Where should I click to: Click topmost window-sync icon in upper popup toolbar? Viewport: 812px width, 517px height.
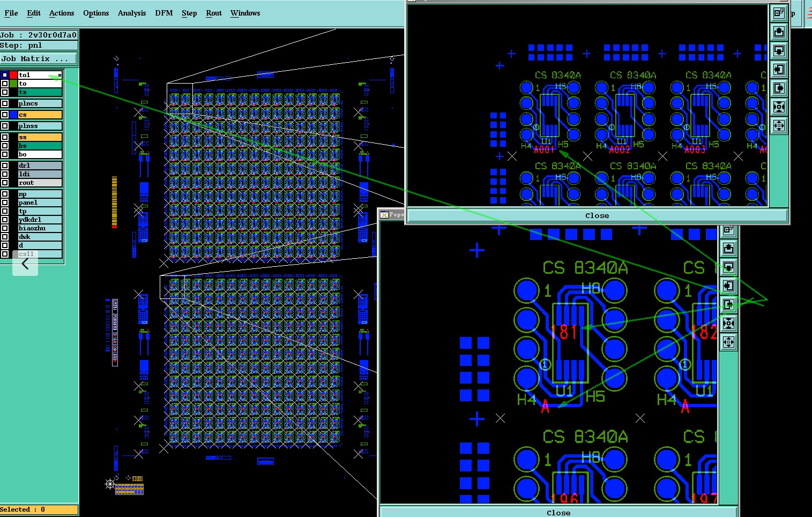click(x=779, y=13)
